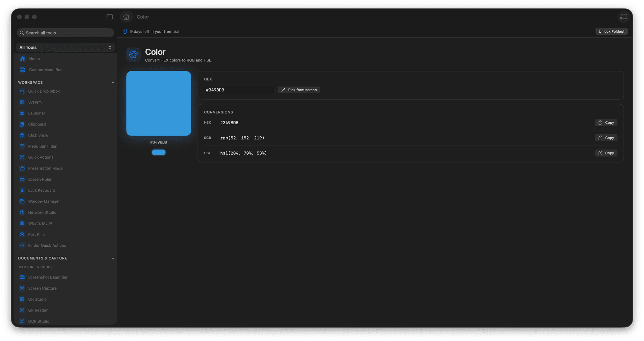Image resolution: width=644 pixels, height=341 pixels.
Task: Click the rgb(52, 152, 219) value
Action: [x=242, y=138]
